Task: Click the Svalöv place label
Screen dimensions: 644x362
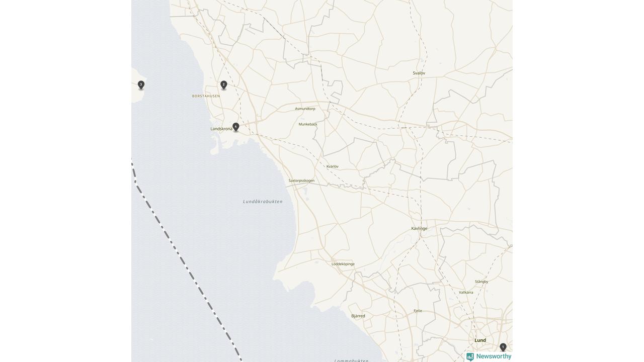Action: pos(419,73)
